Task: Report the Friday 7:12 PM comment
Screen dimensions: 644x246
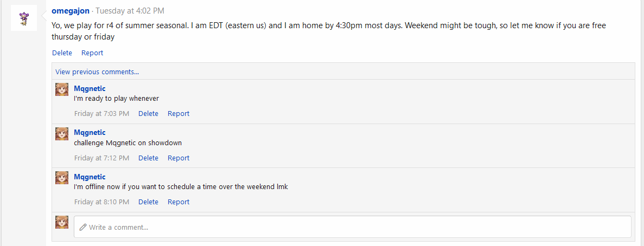Action: (x=178, y=158)
